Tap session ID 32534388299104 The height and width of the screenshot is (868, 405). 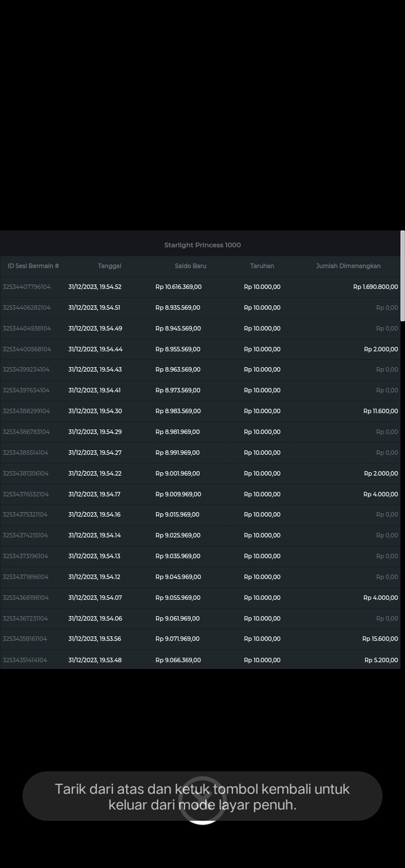coord(26,411)
